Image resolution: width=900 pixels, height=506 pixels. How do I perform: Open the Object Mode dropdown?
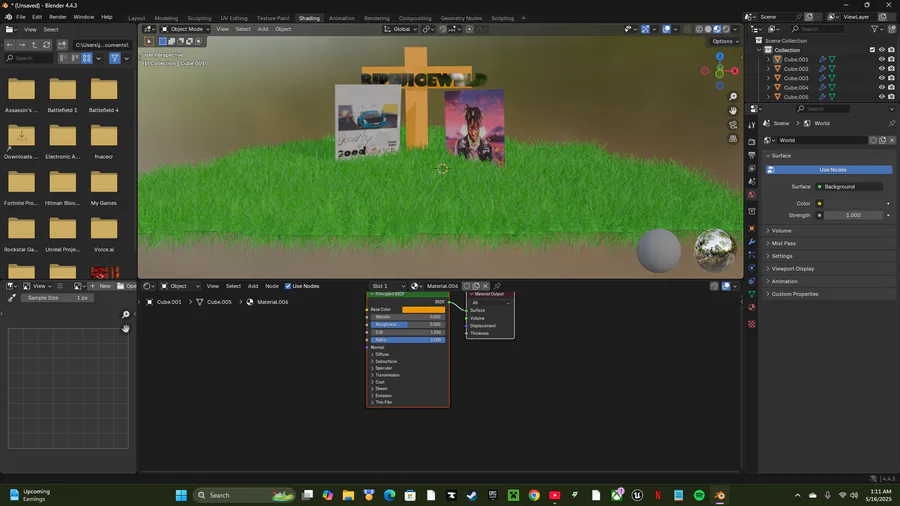[185, 29]
